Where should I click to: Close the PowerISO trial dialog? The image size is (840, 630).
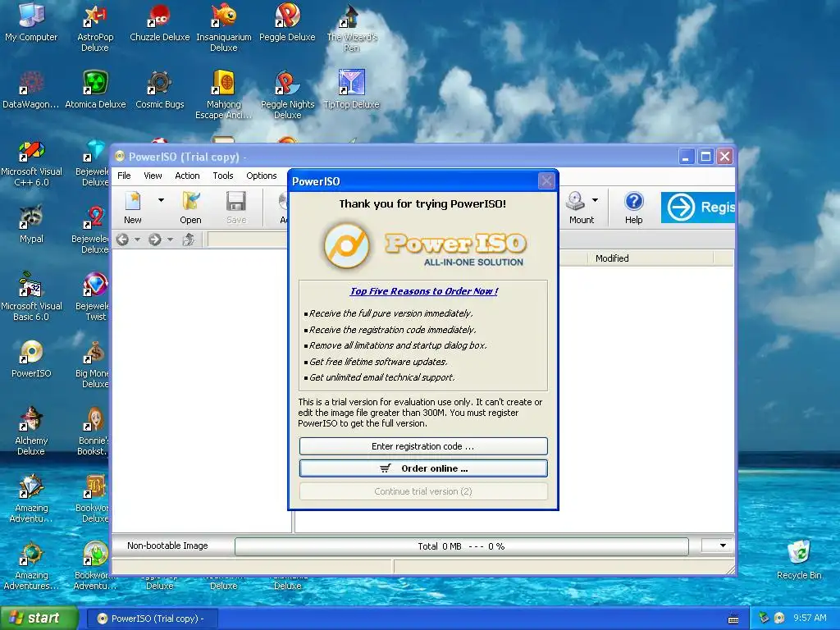click(546, 181)
